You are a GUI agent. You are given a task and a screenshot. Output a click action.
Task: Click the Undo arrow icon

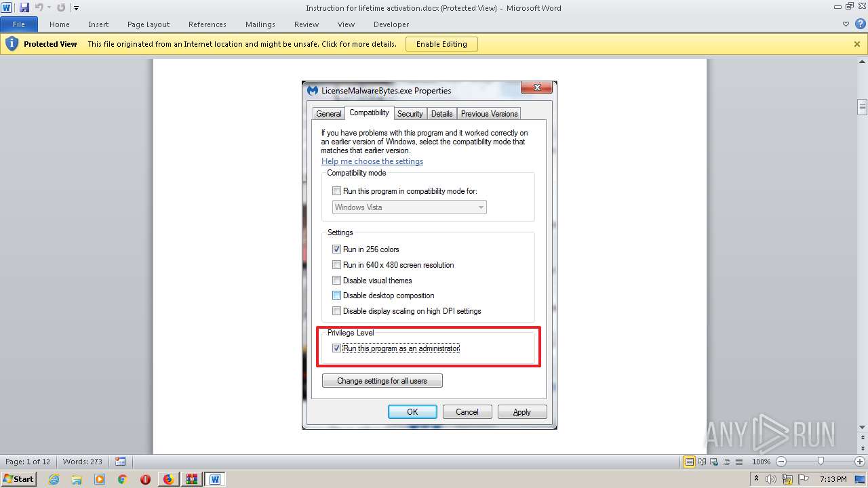coord(39,7)
